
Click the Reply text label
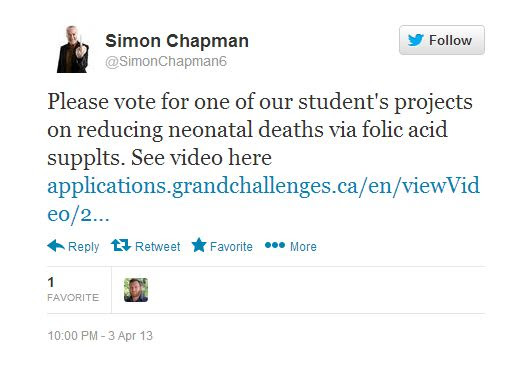click(83, 247)
